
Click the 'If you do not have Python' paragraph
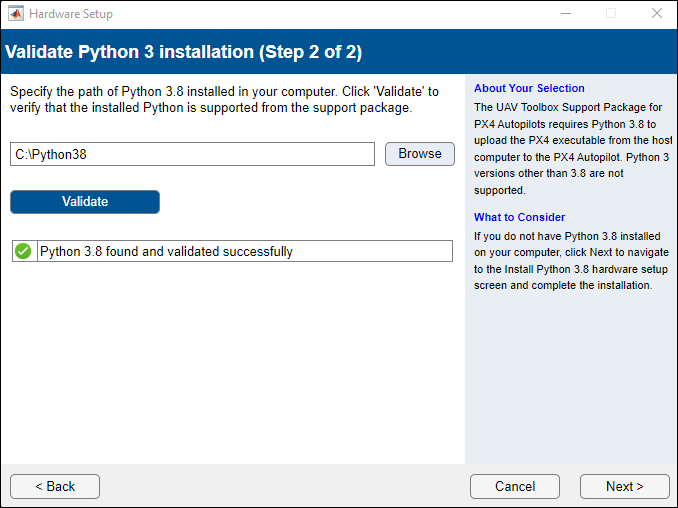tap(571, 261)
